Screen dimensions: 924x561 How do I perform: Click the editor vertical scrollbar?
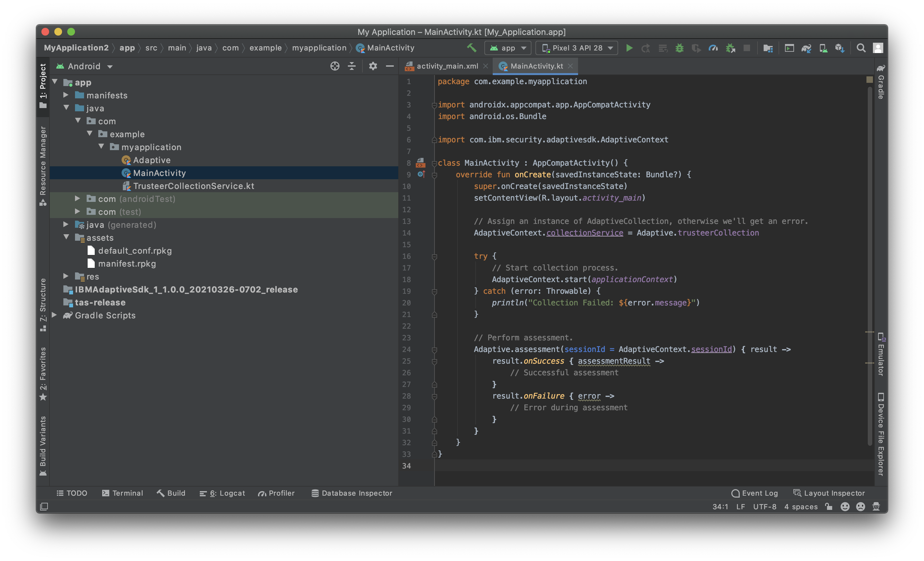pyautogui.click(x=870, y=267)
